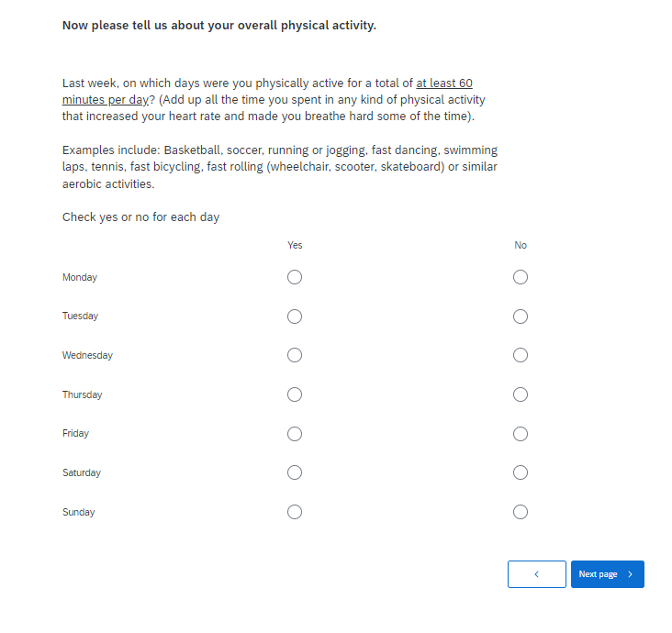The height and width of the screenshot is (633, 672).
Task: Select Friday No option
Action: [521, 434]
